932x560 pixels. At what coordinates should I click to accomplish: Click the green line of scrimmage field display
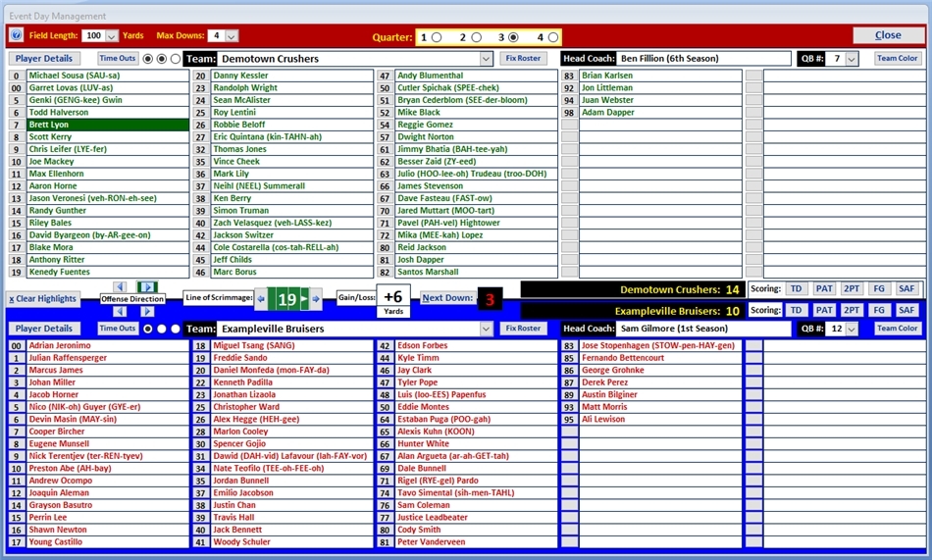coord(288,299)
